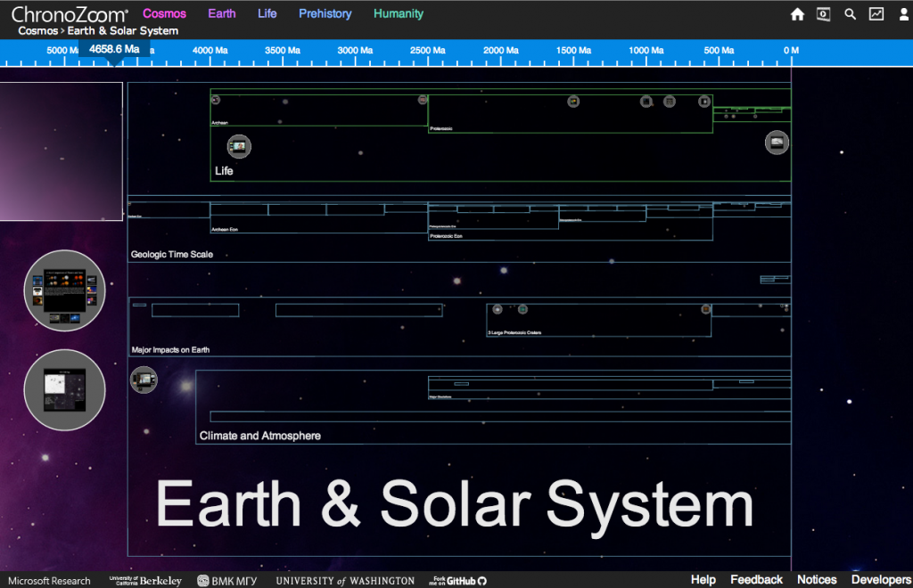Screen dimensions: 913x588
Task: Select the Life tab
Action: click(x=267, y=13)
